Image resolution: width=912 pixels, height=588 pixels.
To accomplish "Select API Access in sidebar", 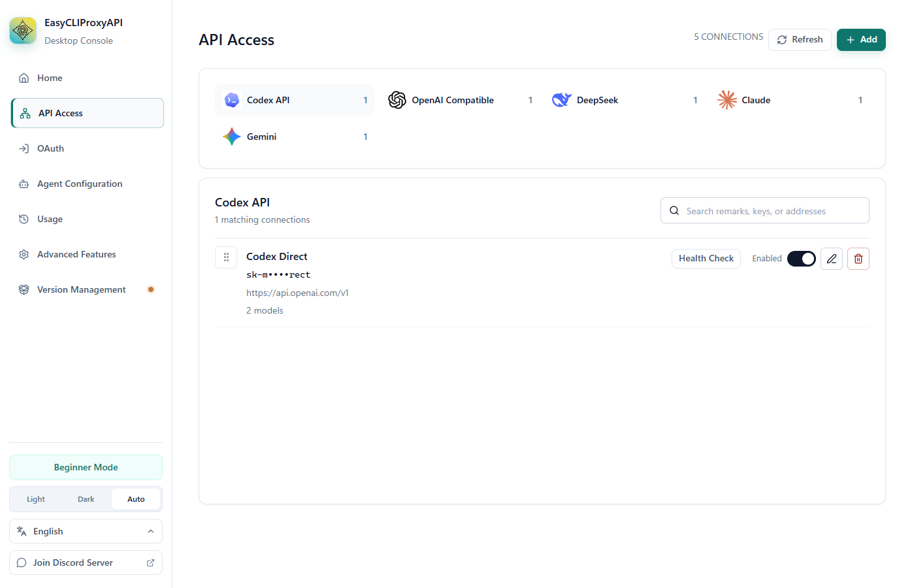I will tap(88, 113).
